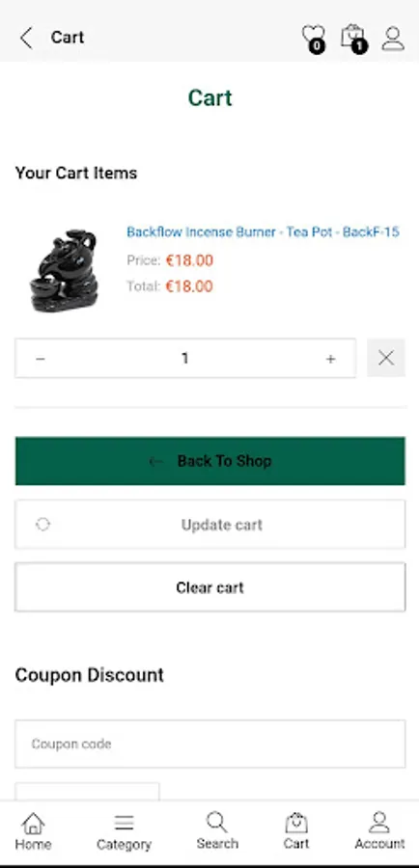Open the user profile icon in header
Image resolution: width=419 pixels, height=868 pixels.
393,39
